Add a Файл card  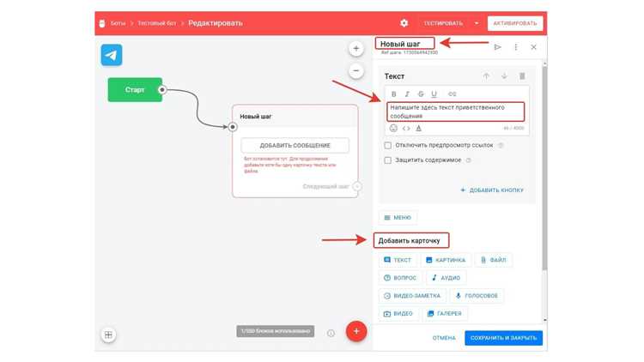click(494, 260)
